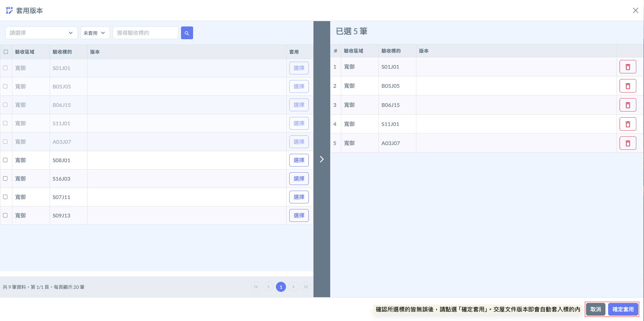Remove S11J01 from selected list
This screenshot has height=321, width=644.
coord(628,124)
